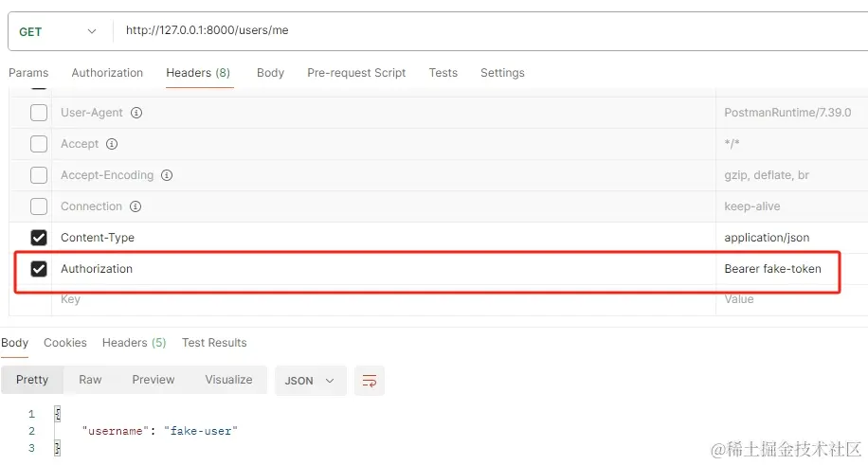Open the request Body tab

(x=270, y=73)
